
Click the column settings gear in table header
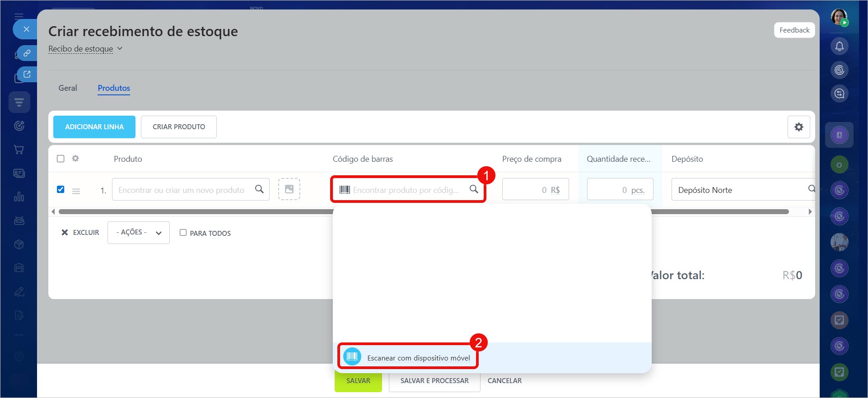(x=75, y=159)
